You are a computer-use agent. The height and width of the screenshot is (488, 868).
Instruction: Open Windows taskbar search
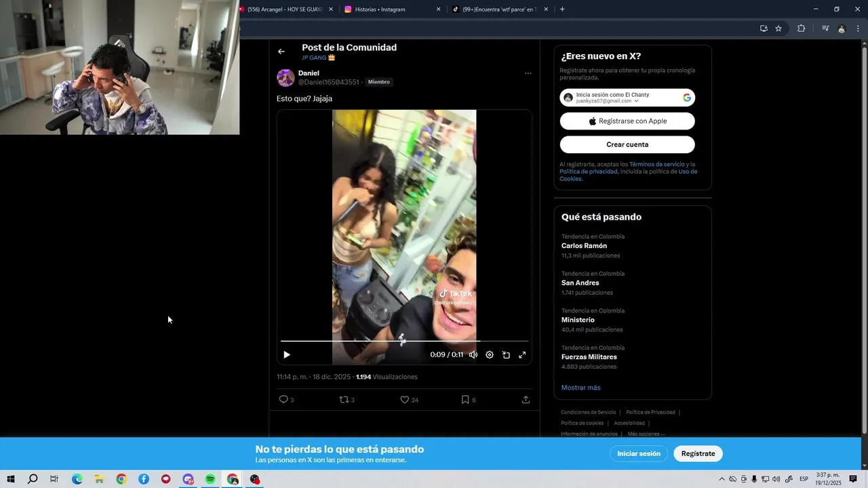click(33, 479)
